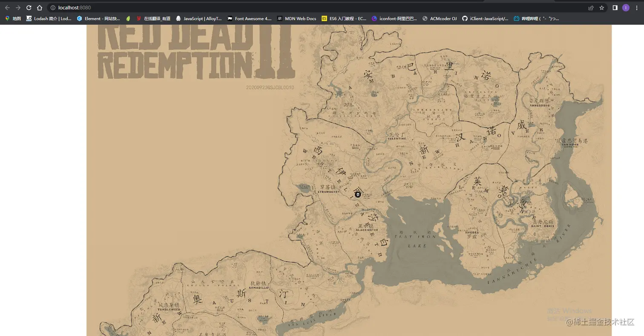Open the green leaf bookmark icon
Screen dimensions: 644x336
point(128,19)
